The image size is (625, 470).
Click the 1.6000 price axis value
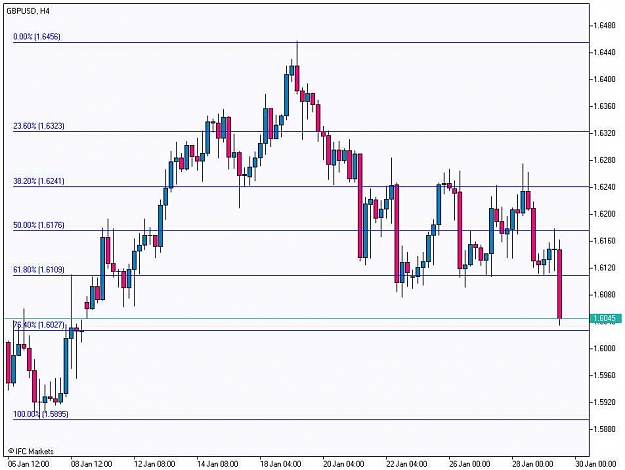coord(604,348)
